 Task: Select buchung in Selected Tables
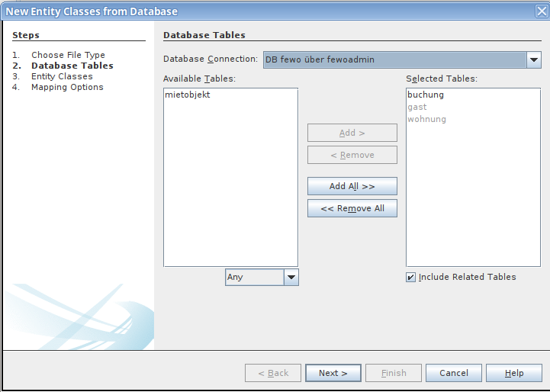pyautogui.click(x=426, y=95)
